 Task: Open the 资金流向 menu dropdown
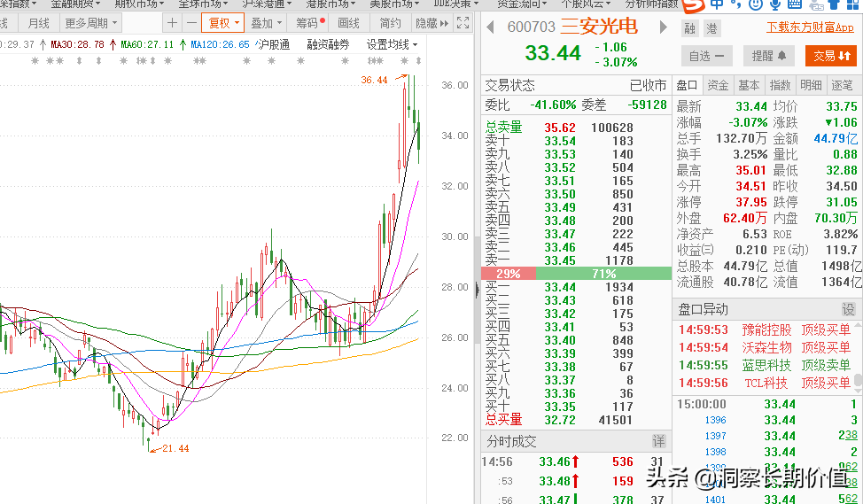click(x=522, y=4)
